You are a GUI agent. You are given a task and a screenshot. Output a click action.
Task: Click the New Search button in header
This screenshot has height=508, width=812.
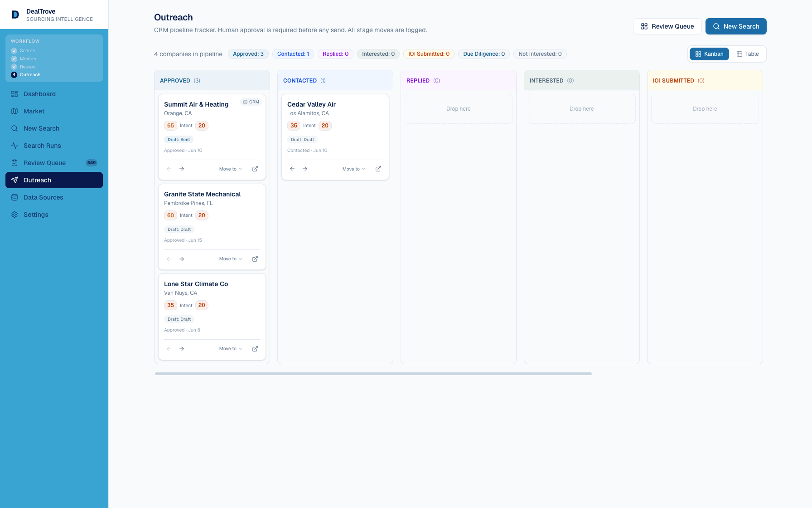[736, 26]
